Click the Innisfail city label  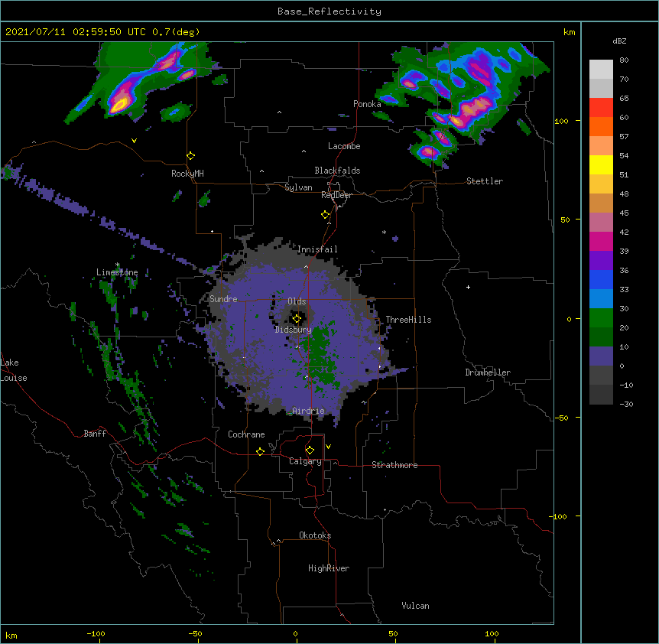pyautogui.click(x=317, y=249)
